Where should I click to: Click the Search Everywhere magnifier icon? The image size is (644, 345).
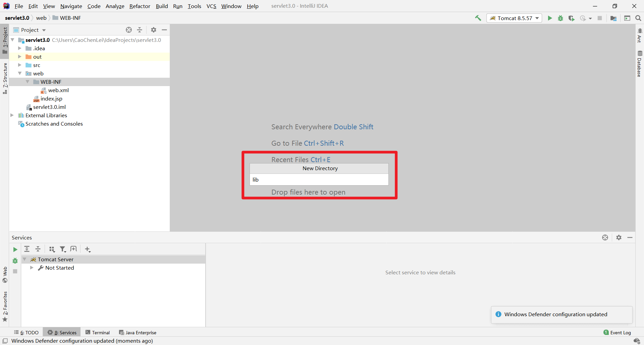pos(638,18)
